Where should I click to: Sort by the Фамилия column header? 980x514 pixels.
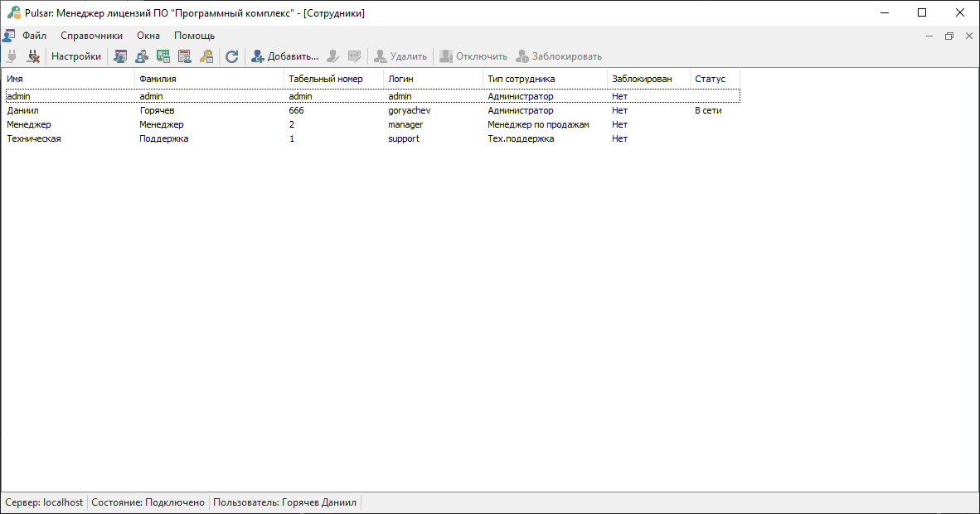(209, 79)
